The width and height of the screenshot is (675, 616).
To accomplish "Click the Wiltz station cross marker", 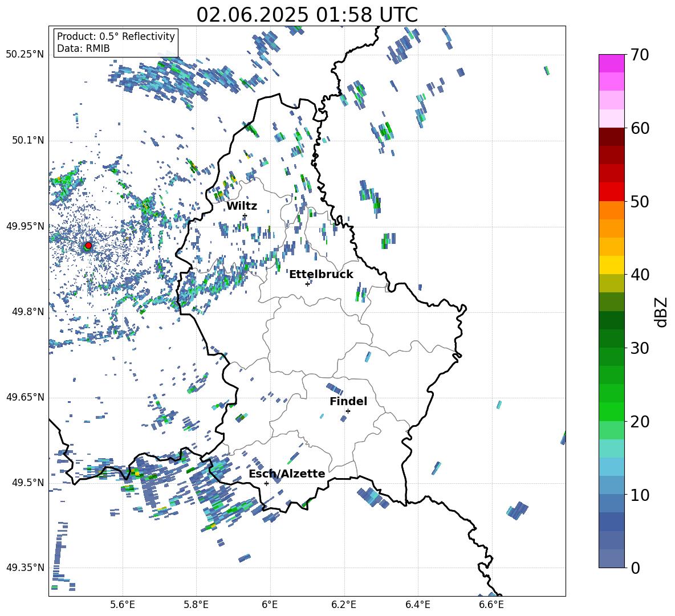I will tap(245, 215).
